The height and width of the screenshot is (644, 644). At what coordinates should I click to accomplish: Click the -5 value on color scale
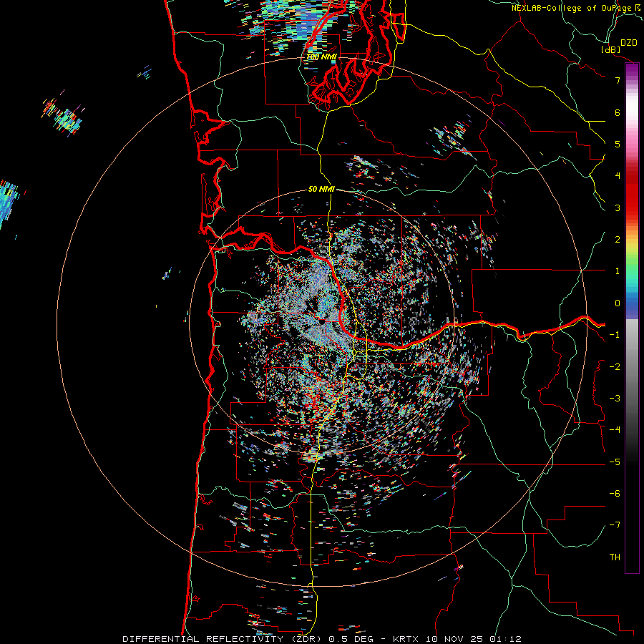point(615,462)
